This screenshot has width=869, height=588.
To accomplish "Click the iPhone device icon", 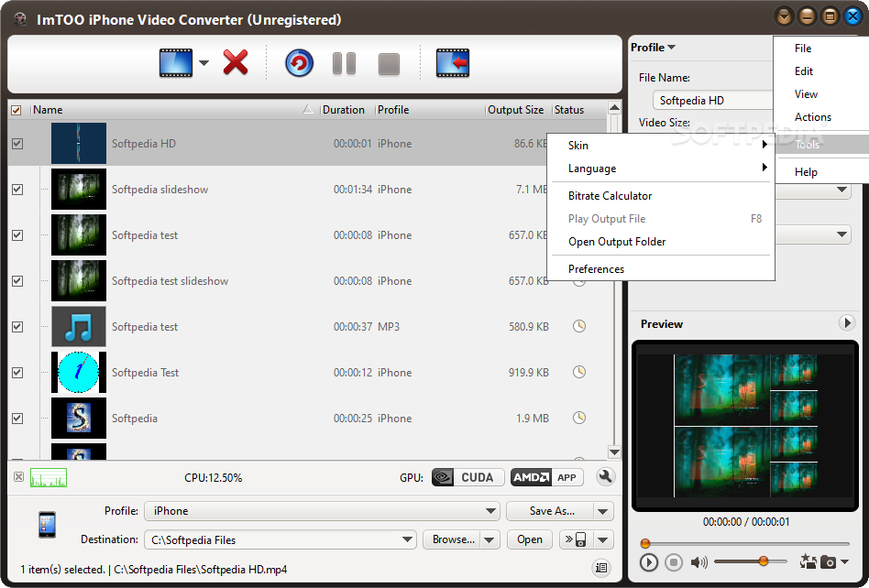I will 47,524.
